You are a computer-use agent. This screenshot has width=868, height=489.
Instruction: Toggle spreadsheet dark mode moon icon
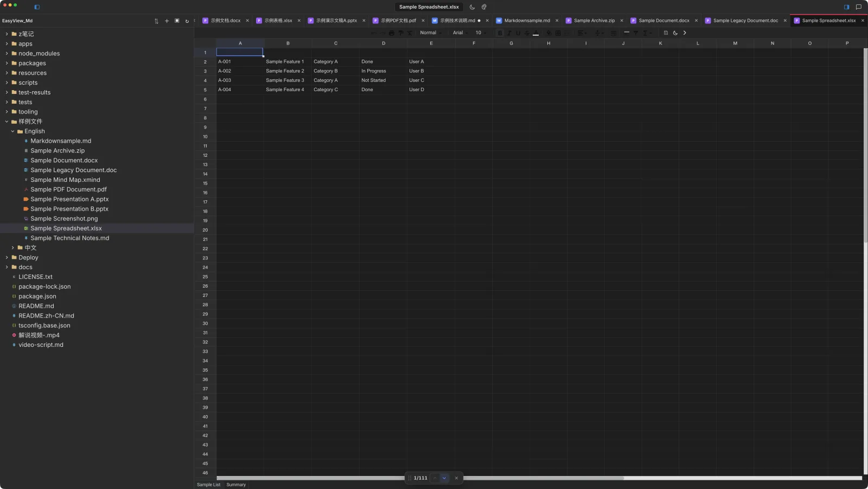click(675, 33)
